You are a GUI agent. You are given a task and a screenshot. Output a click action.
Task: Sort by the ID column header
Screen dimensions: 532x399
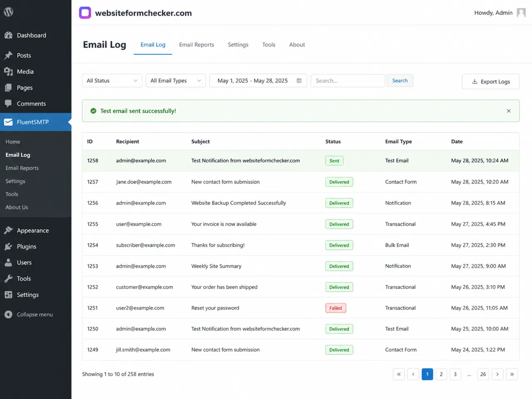(x=90, y=142)
